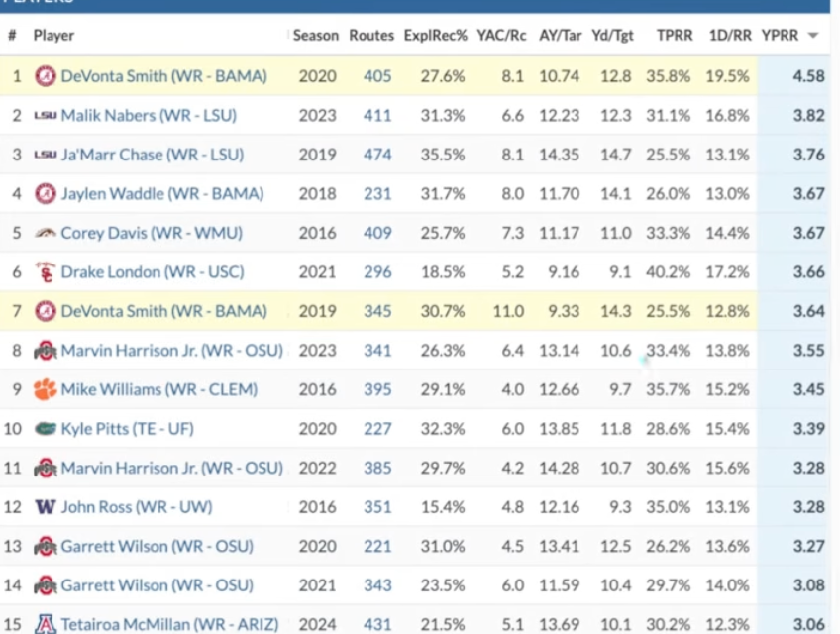Click Arizona logo beside Tetairoa McMillan
Viewport: 840px width, 634px height.
tap(45, 624)
